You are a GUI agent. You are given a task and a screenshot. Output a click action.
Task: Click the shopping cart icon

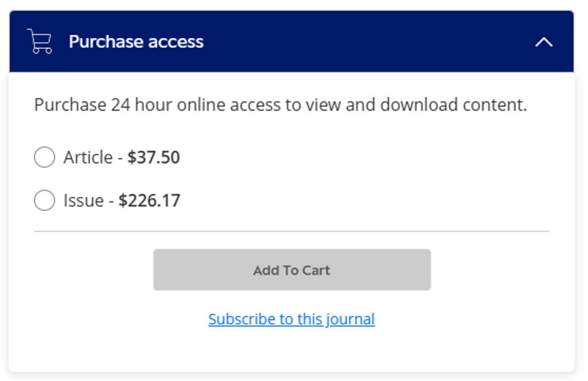[x=40, y=41]
